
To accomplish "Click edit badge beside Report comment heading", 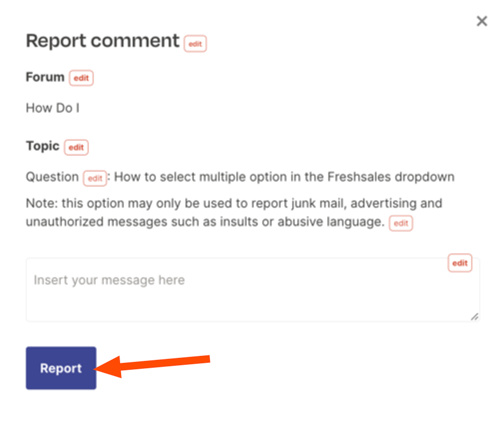I will 195,44.
